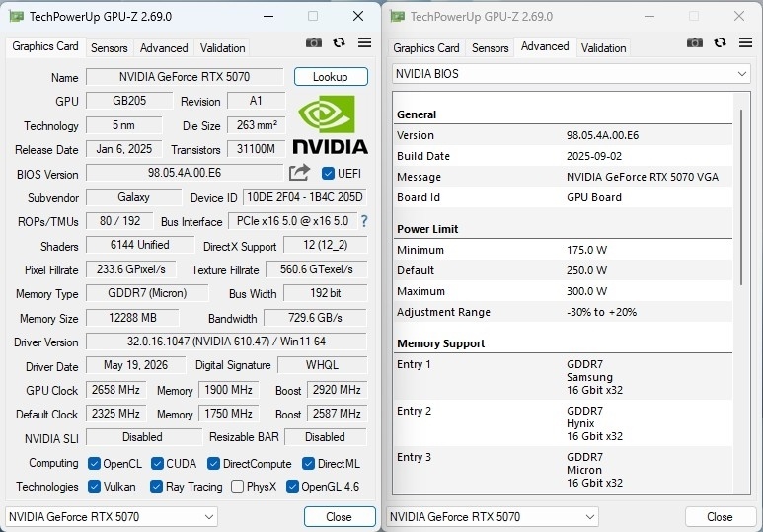Toggle the CUDA checkbox

157,463
